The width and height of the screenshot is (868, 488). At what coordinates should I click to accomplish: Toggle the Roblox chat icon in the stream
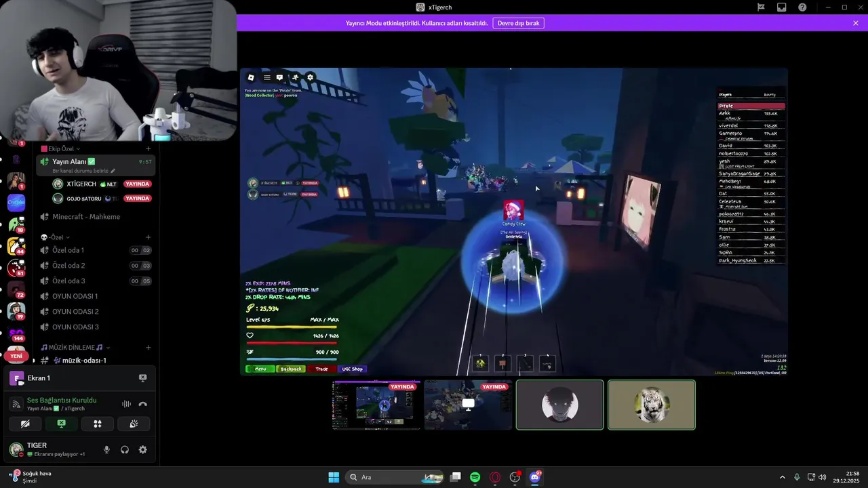(x=279, y=77)
